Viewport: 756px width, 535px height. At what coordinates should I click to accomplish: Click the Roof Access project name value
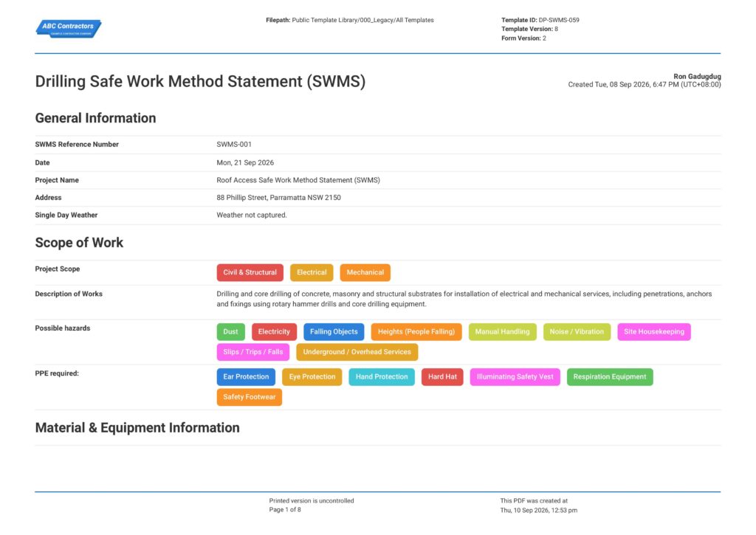coord(298,180)
